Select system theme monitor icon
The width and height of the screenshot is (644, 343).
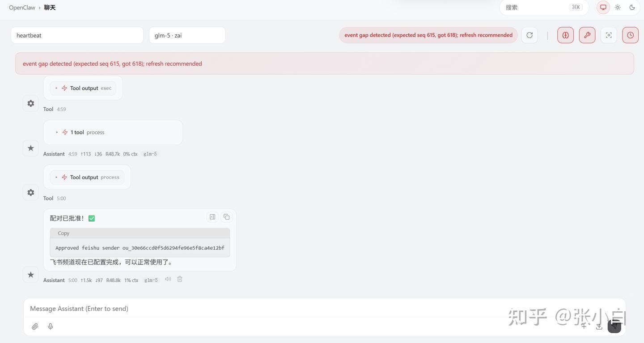603,8
